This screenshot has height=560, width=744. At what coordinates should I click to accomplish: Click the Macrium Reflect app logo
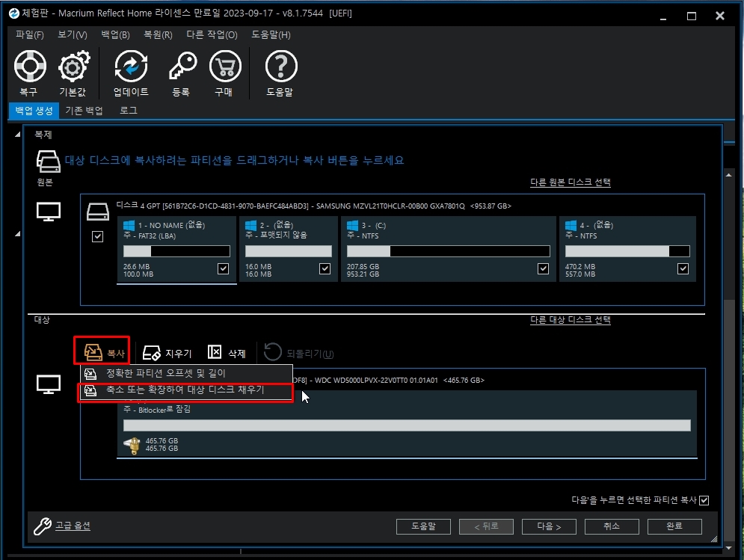13,13
